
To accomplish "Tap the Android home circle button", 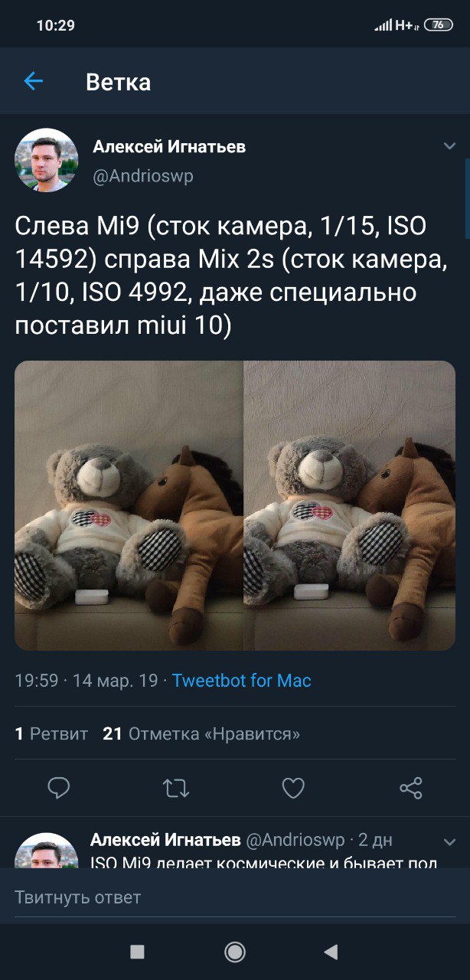I will 235,952.
